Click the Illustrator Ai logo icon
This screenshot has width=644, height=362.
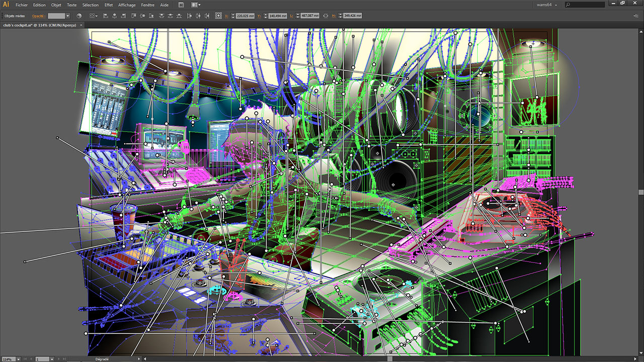(6, 5)
